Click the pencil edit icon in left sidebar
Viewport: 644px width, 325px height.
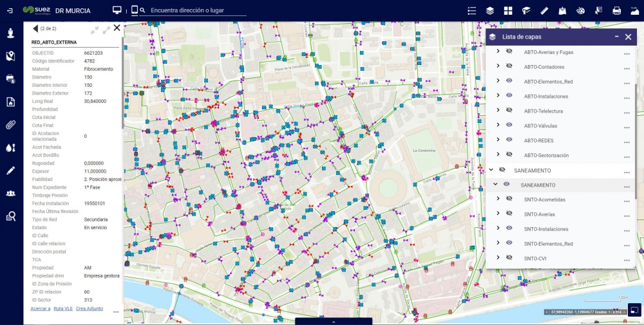point(10,171)
